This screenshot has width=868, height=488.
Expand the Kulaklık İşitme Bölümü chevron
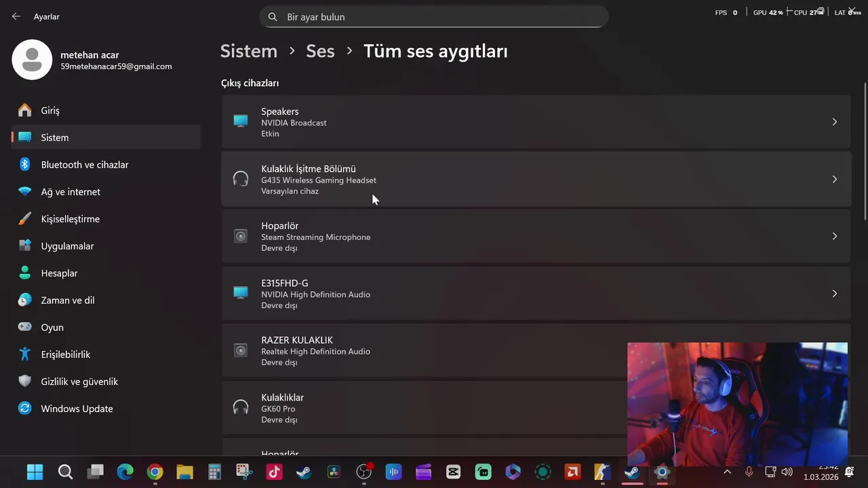pos(835,180)
